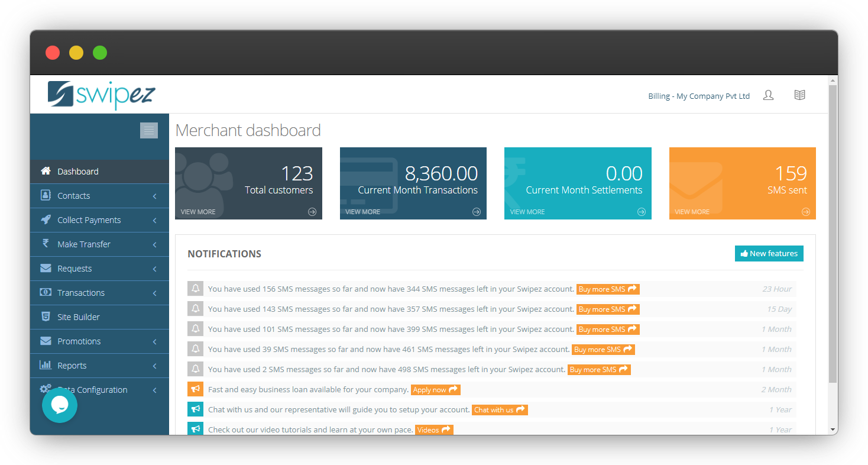
Task: Select the Dashboard home icon
Action: coord(47,171)
